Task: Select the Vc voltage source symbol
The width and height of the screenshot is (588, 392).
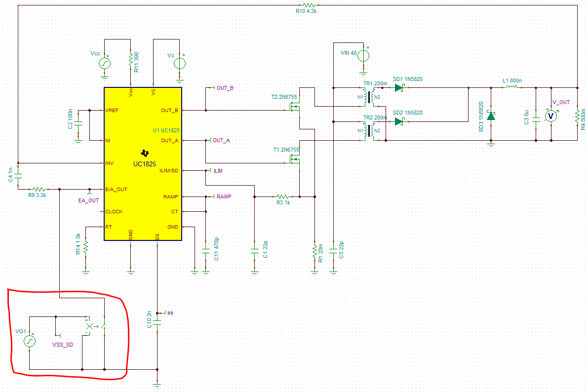Action: [180, 63]
